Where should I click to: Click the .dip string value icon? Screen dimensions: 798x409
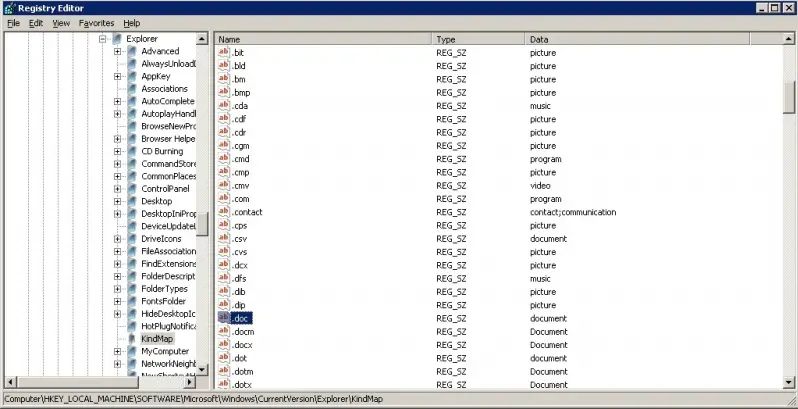223,305
